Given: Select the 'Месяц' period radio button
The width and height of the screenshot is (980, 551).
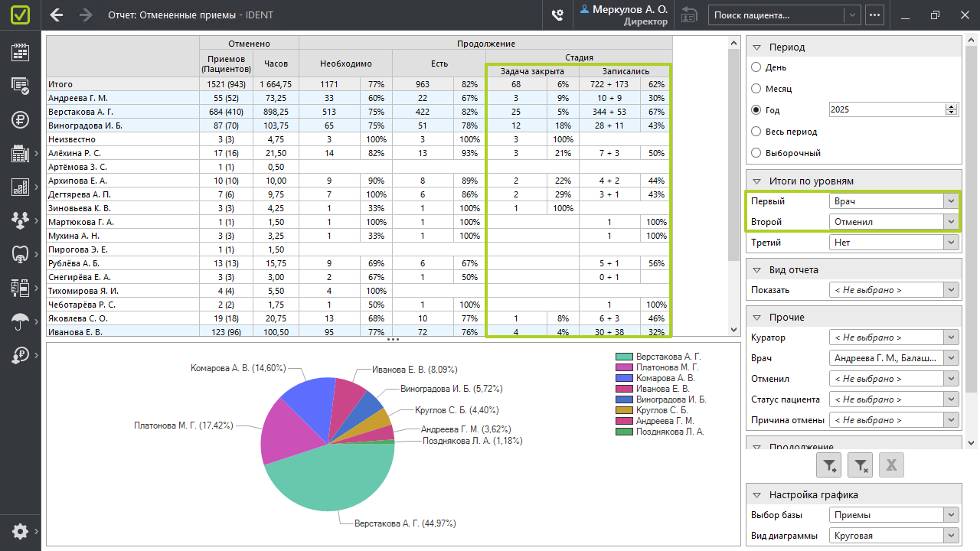Looking at the screenshot, I should click(756, 89).
